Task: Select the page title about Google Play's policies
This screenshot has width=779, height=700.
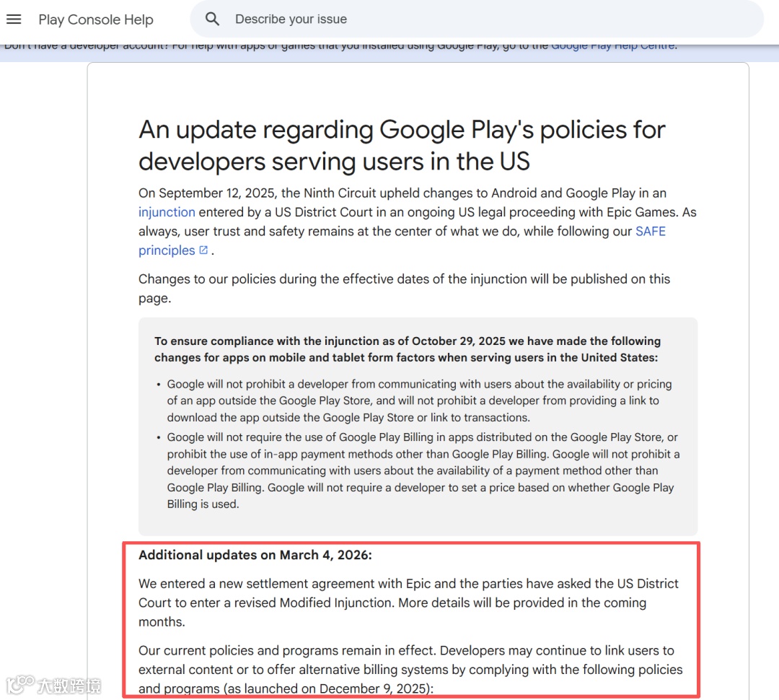Action: point(402,145)
